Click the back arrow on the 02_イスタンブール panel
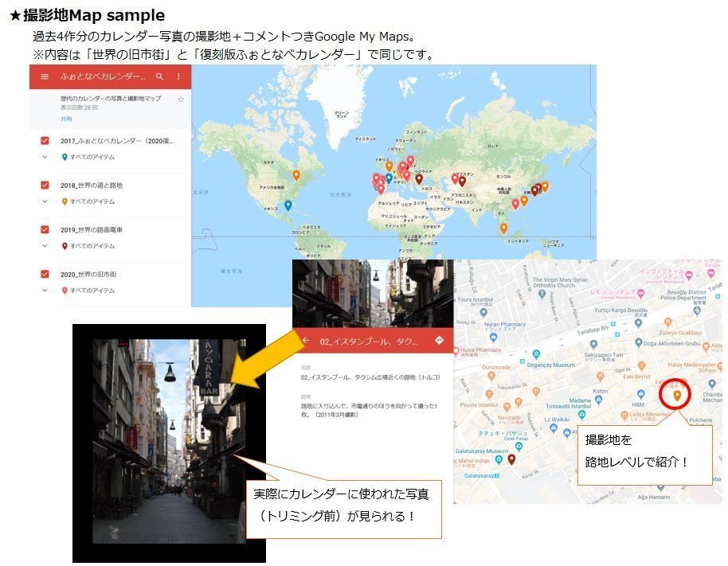 click(305, 340)
